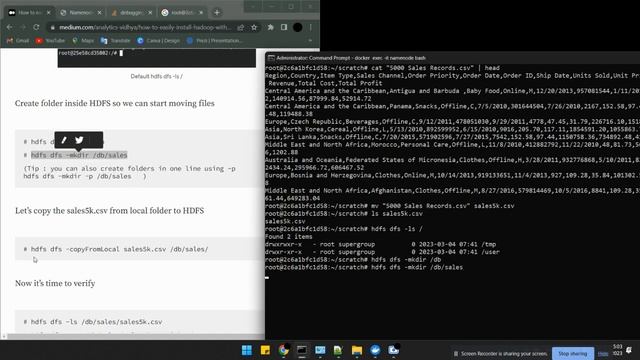Toggle Chrome side panel
Viewport: 640px width, 360px height.
pyautogui.click(x=284, y=27)
